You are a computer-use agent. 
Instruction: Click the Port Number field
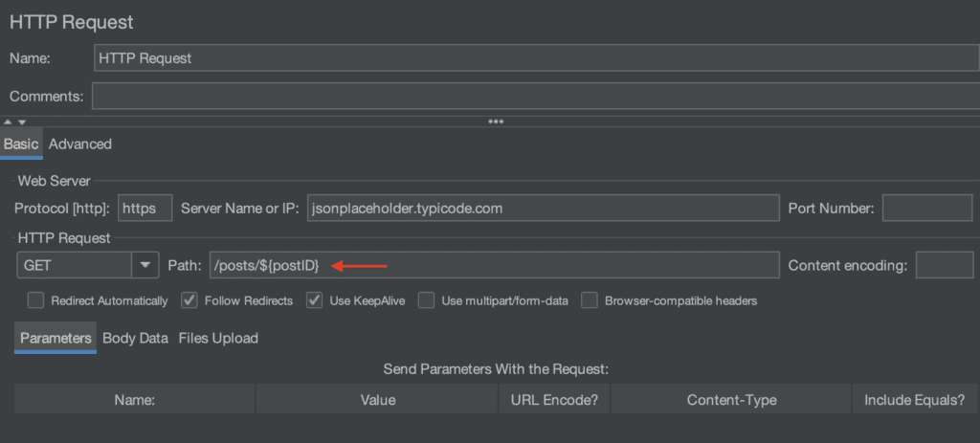pyautogui.click(x=927, y=208)
